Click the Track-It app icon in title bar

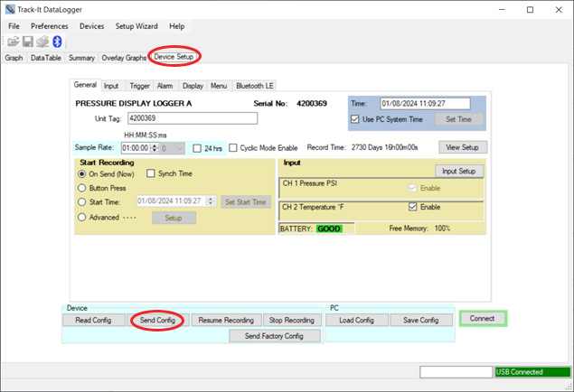10,10
